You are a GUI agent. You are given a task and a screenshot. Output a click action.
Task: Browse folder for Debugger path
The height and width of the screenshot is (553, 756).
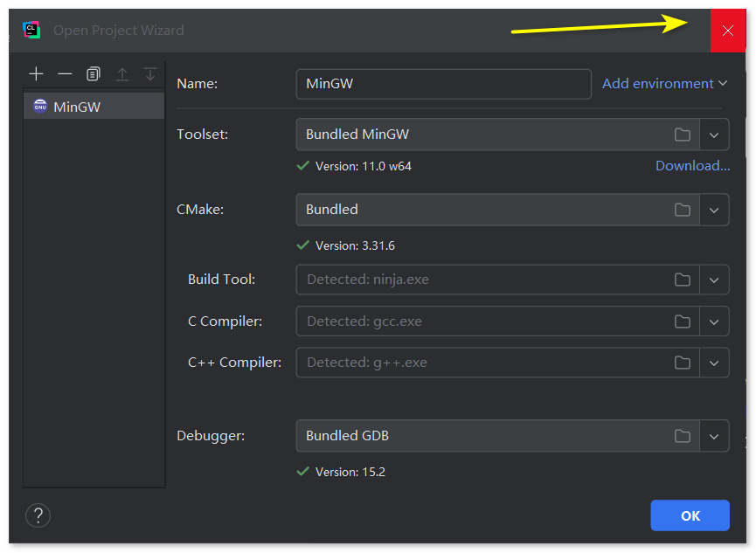683,436
